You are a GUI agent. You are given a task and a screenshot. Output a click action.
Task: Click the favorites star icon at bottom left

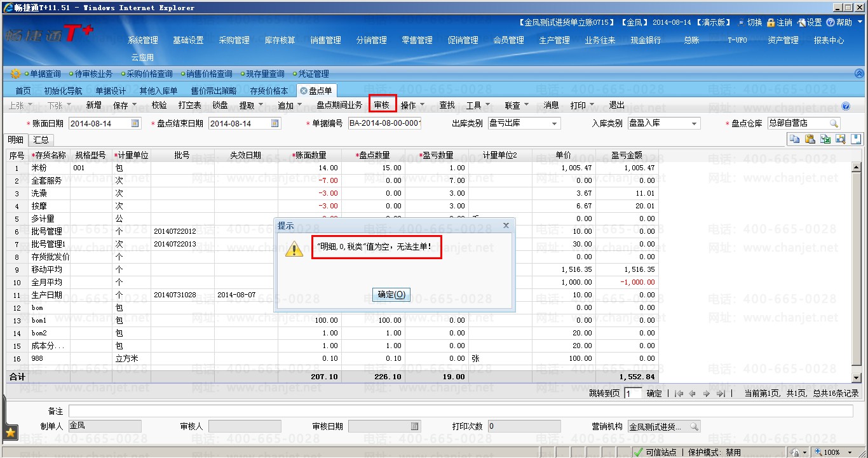11,433
